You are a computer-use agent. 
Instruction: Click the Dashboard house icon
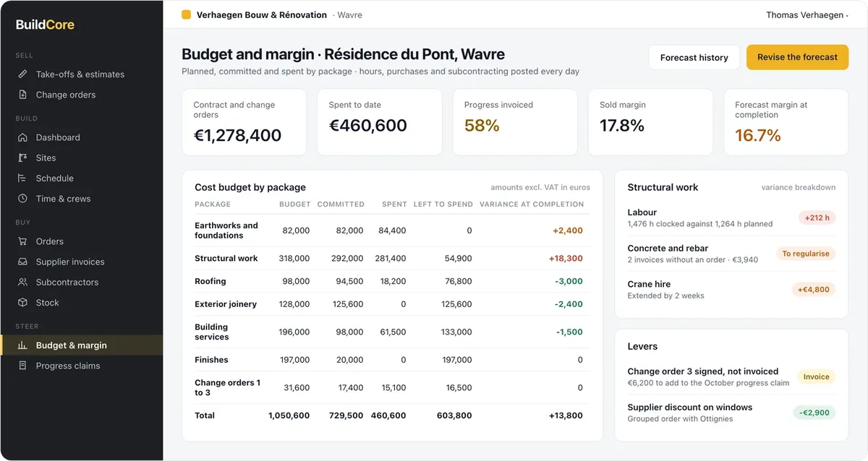click(22, 137)
